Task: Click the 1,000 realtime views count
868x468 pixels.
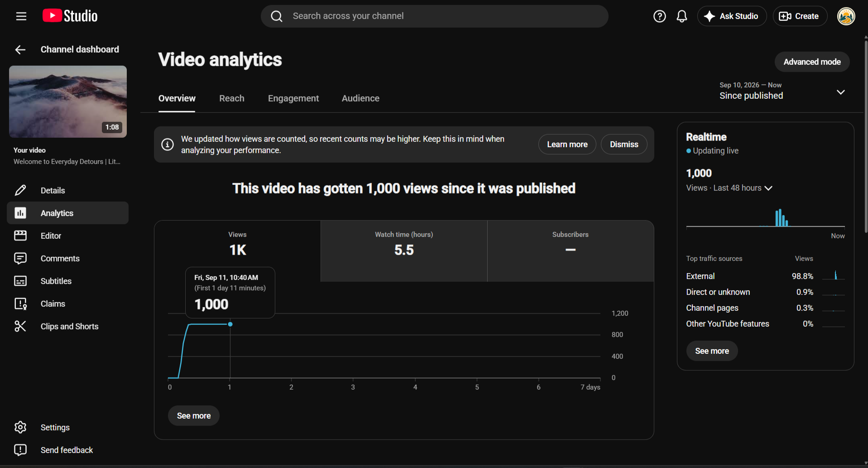Action: [x=699, y=173]
